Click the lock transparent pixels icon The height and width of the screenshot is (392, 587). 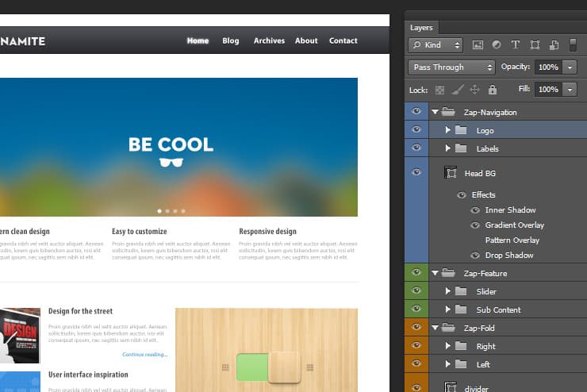[439, 90]
